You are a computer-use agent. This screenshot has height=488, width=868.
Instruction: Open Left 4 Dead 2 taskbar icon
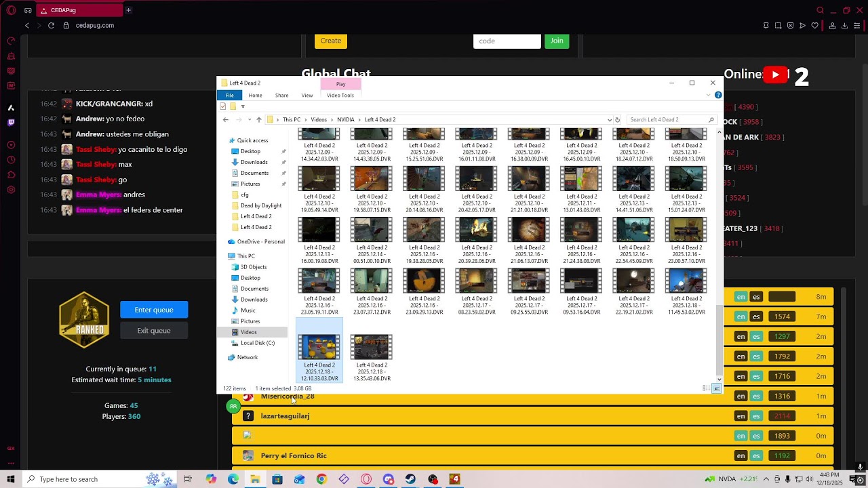[x=455, y=479]
